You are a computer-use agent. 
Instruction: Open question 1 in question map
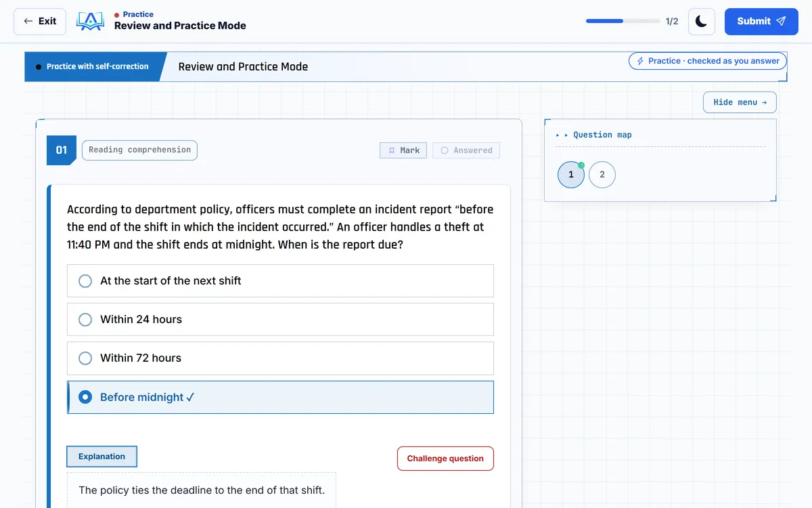click(571, 175)
